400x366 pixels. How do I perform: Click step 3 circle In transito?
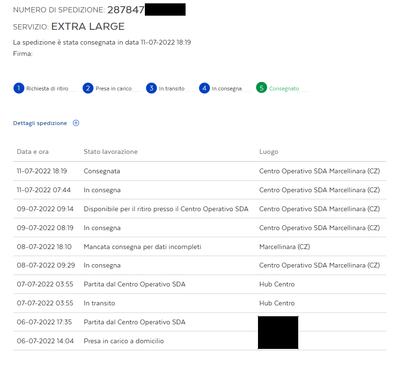pos(151,88)
